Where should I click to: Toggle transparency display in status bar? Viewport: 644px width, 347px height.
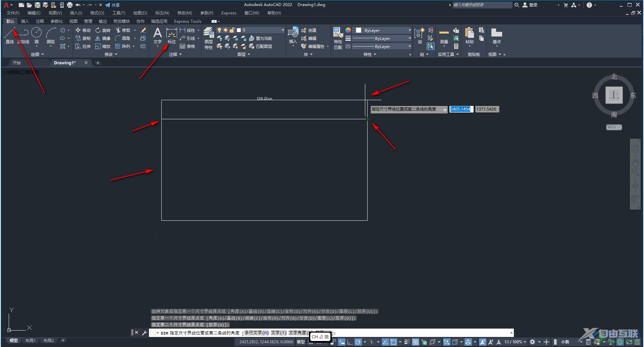[416, 342]
